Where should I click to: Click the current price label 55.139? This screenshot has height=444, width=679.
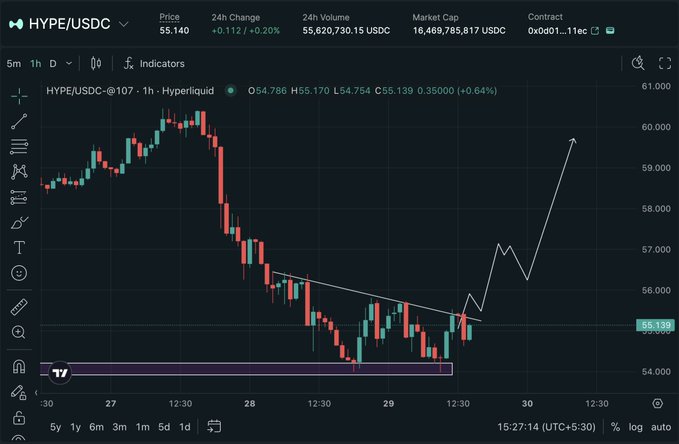[655, 325]
